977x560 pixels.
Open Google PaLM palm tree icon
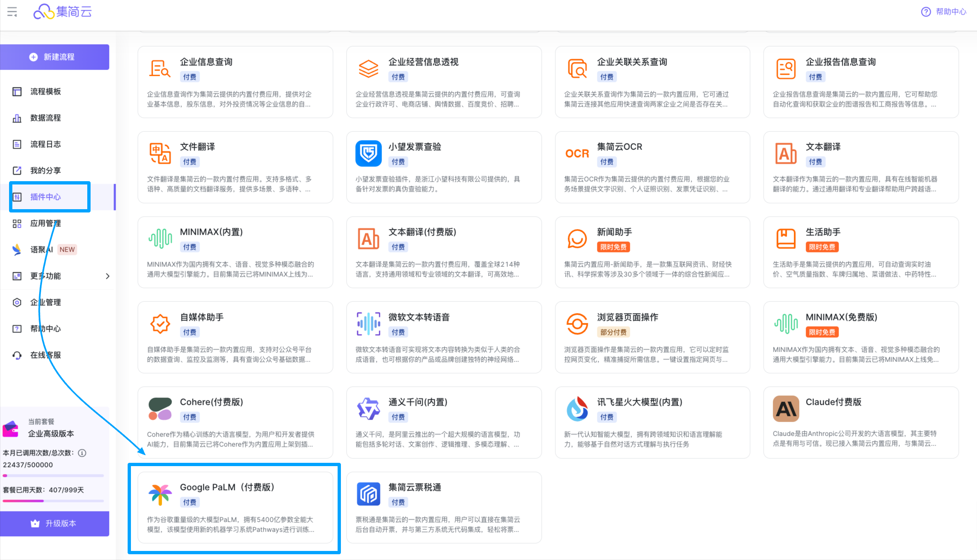click(x=160, y=494)
